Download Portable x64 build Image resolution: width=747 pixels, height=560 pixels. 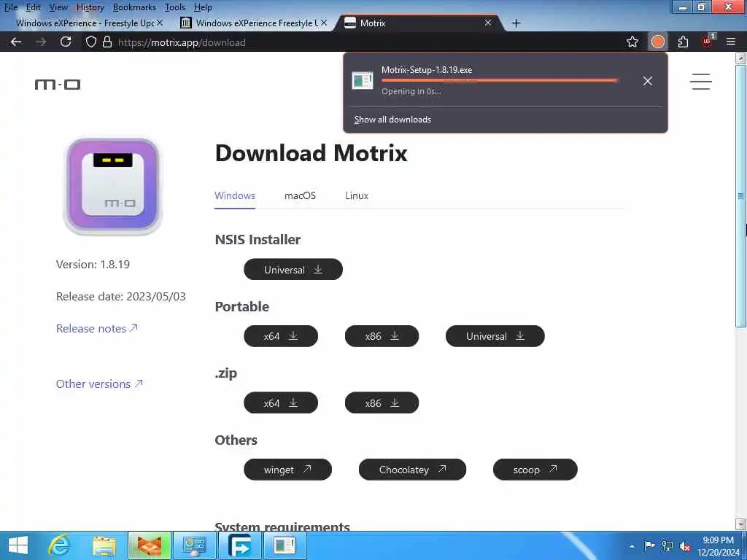click(281, 336)
